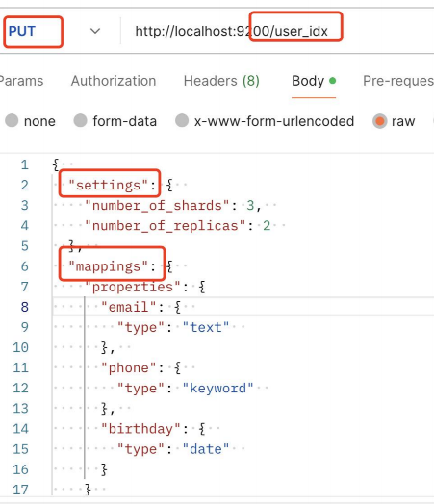Viewport: 434px width, 504px height.
Task: Click the "keyword" value on line 12
Action: tap(218, 389)
